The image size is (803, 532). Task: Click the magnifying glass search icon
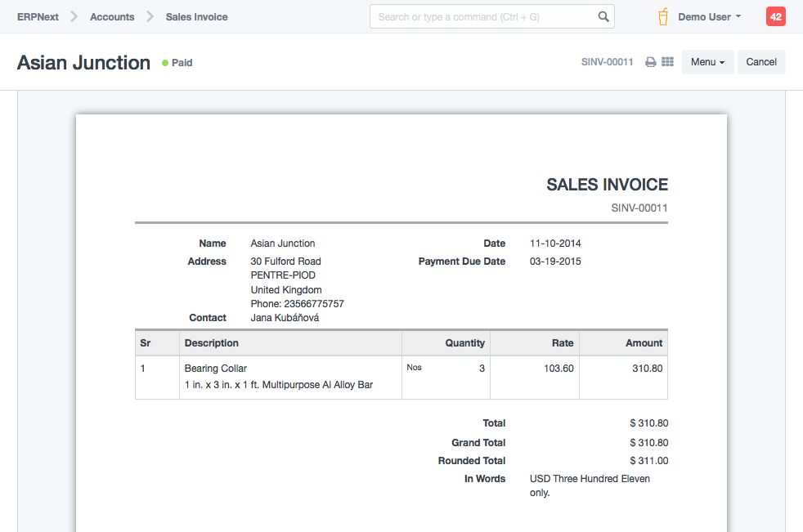click(603, 16)
